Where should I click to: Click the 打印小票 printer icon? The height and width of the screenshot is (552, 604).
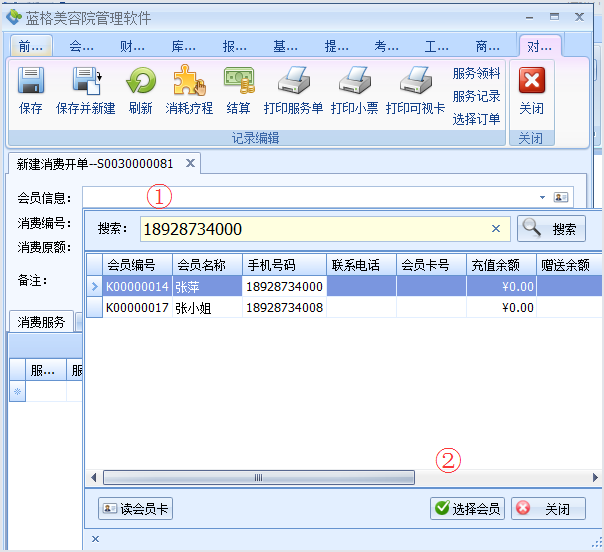pos(354,80)
